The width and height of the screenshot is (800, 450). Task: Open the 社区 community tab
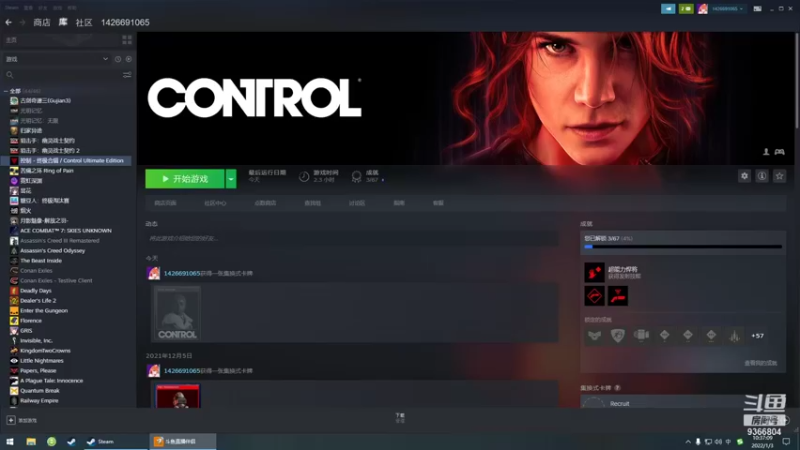pos(84,22)
